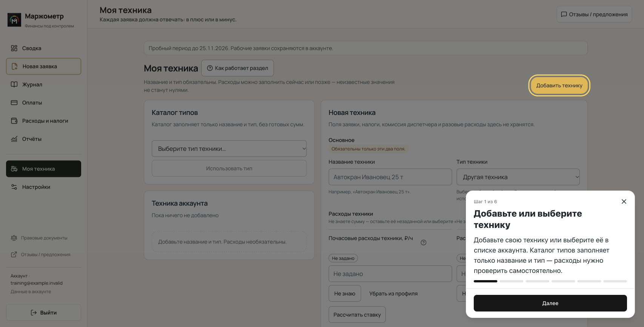Image resolution: width=644 pixels, height=327 pixels.
Task: Expand the Выберите тип техники dropdown
Action: (x=229, y=149)
